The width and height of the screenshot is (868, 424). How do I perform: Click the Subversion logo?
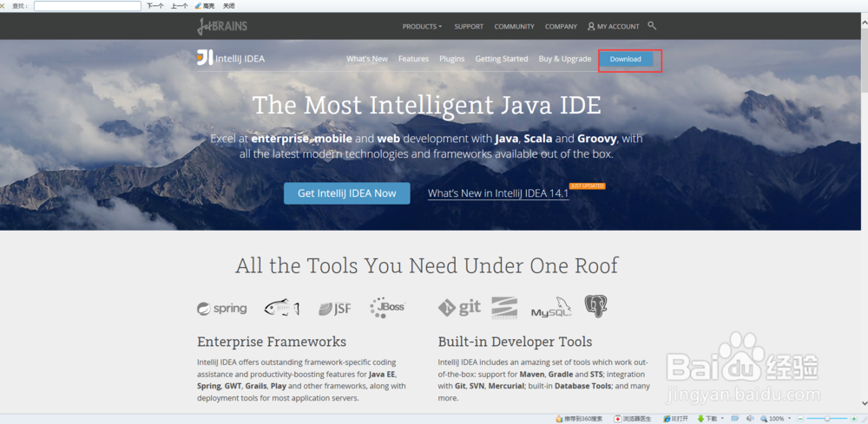[x=504, y=308]
